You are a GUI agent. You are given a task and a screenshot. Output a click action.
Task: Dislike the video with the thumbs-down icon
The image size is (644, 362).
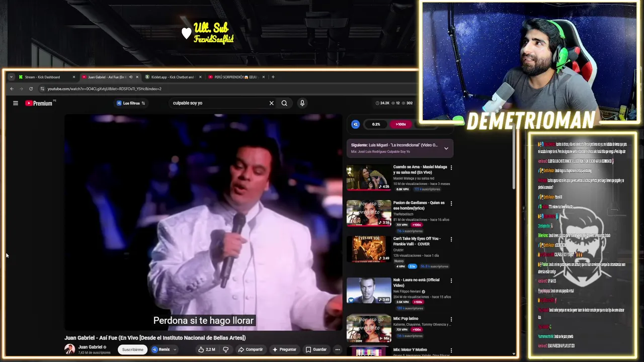[225, 349]
